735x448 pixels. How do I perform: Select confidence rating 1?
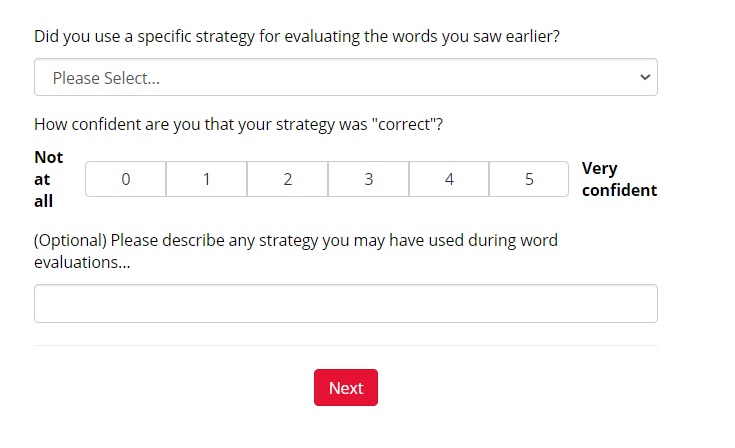click(206, 180)
